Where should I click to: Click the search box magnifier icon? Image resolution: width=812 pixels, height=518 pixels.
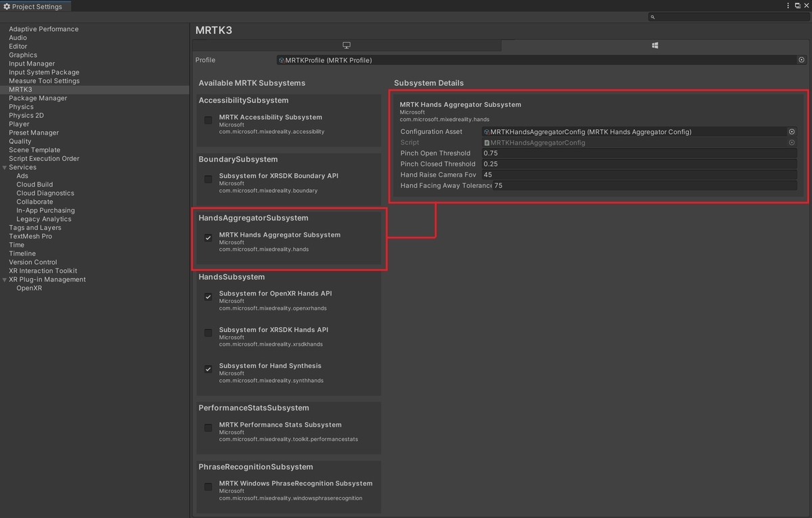point(652,17)
